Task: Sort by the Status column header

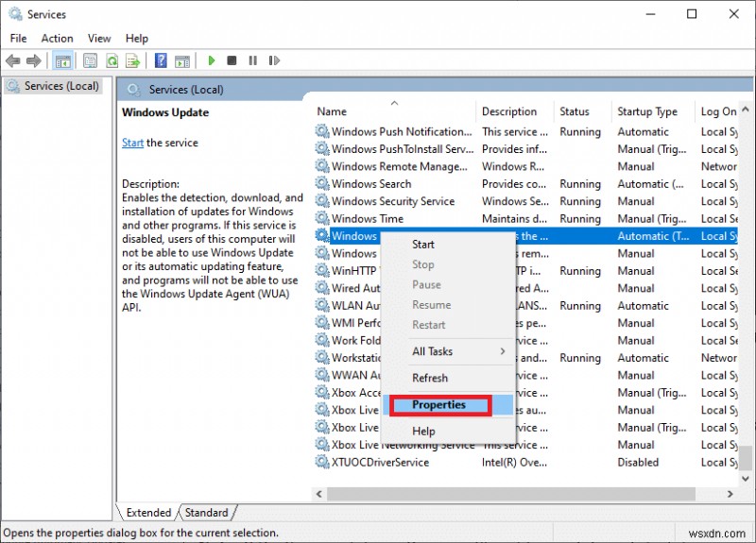Action: click(x=582, y=111)
